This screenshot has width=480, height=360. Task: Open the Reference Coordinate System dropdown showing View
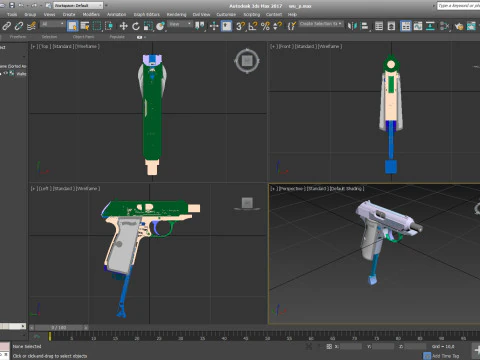pos(180,24)
